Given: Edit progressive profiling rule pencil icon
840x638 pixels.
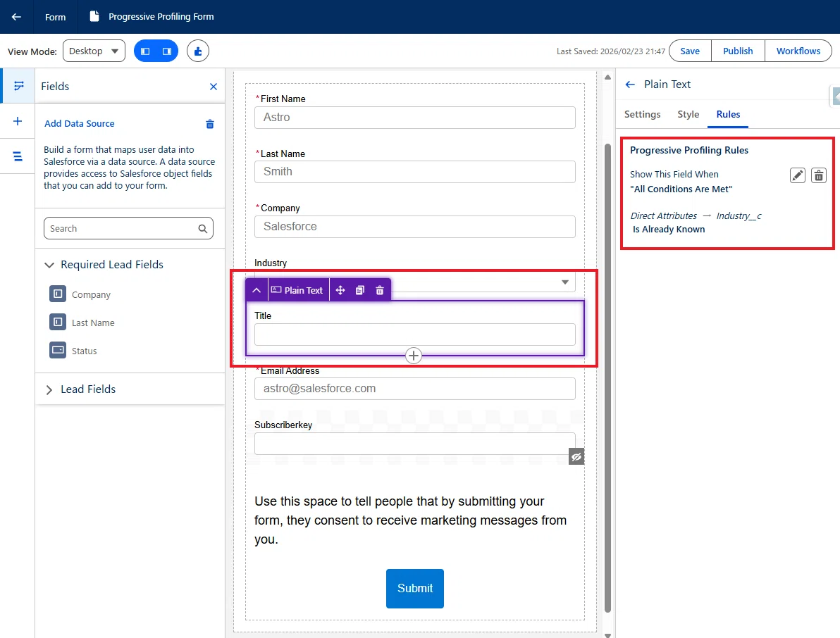Looking at the screenshot, I should pyautogui.click(x=798, y=175).
